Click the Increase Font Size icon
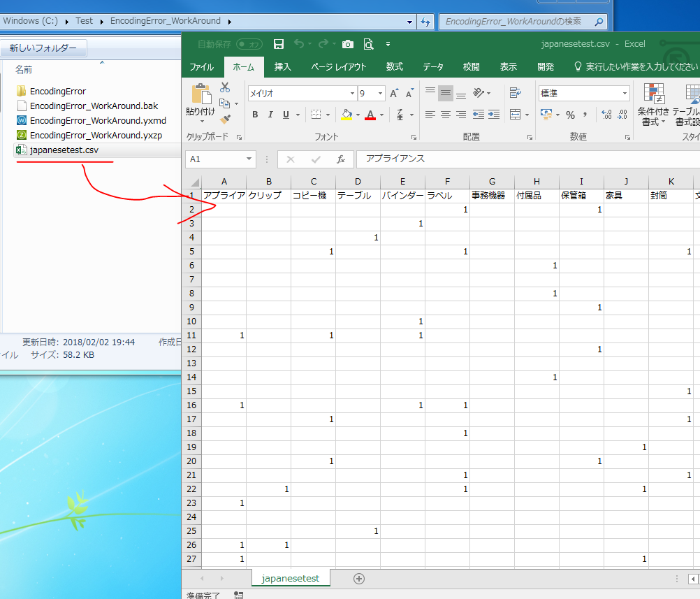Viewport: 700px width, 599px height. [x=394, y=94]
